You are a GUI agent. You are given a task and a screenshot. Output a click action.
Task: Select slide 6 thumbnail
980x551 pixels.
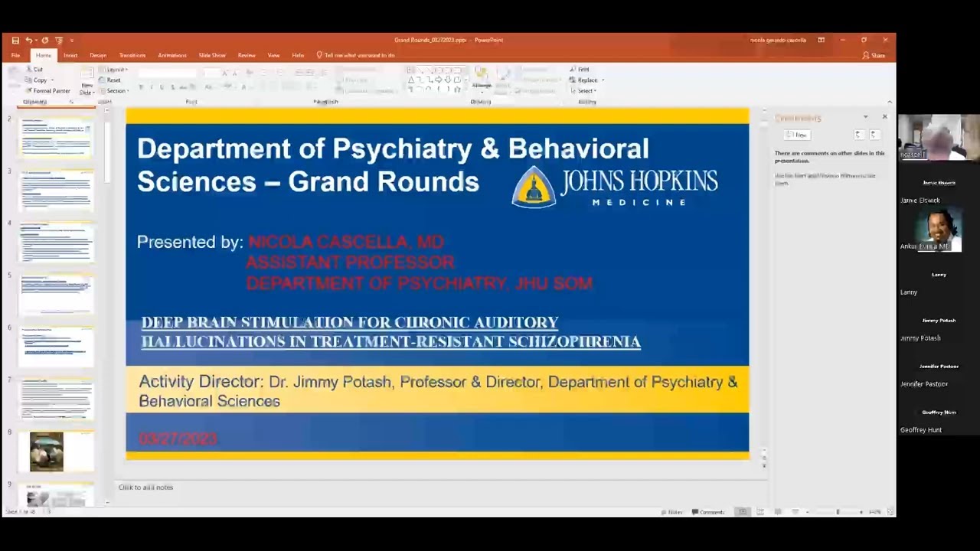tap(57, 347)
